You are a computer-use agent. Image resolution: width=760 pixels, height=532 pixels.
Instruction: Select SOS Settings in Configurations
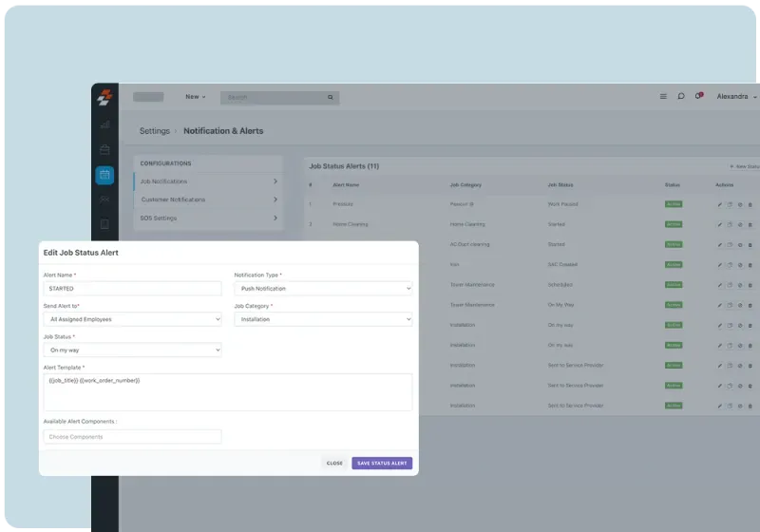(209, 218)
